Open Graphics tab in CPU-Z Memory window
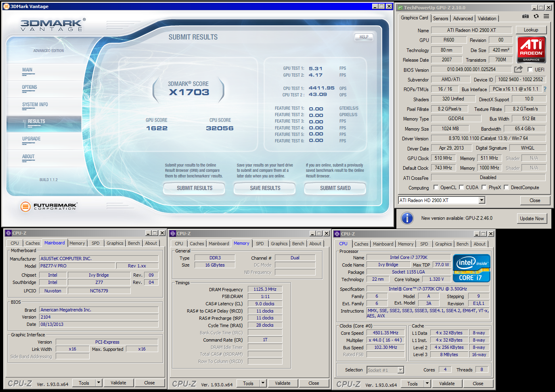This screenshot has height=392, width=555. click(x=279, y=244)
